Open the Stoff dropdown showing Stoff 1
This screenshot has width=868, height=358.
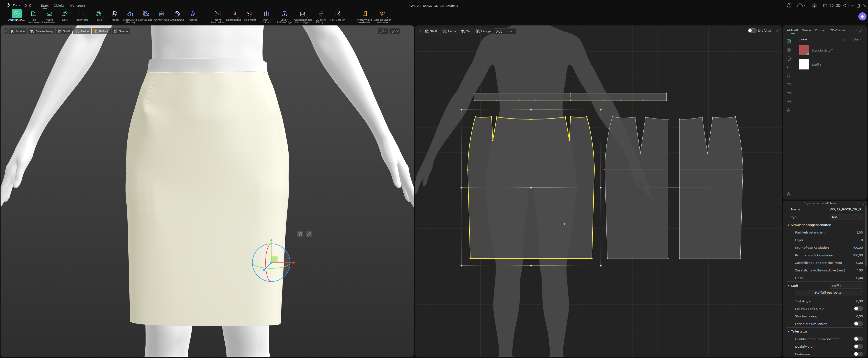tap(846, 285)
